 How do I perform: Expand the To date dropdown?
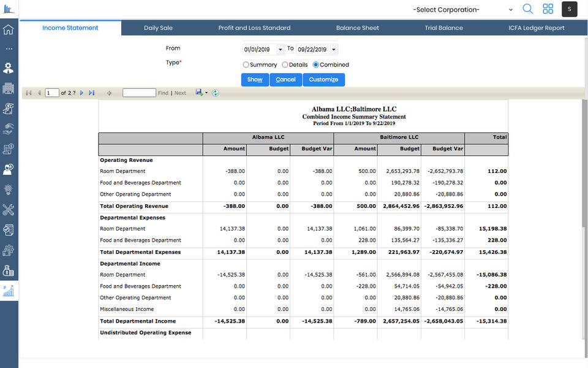point(334,49)
